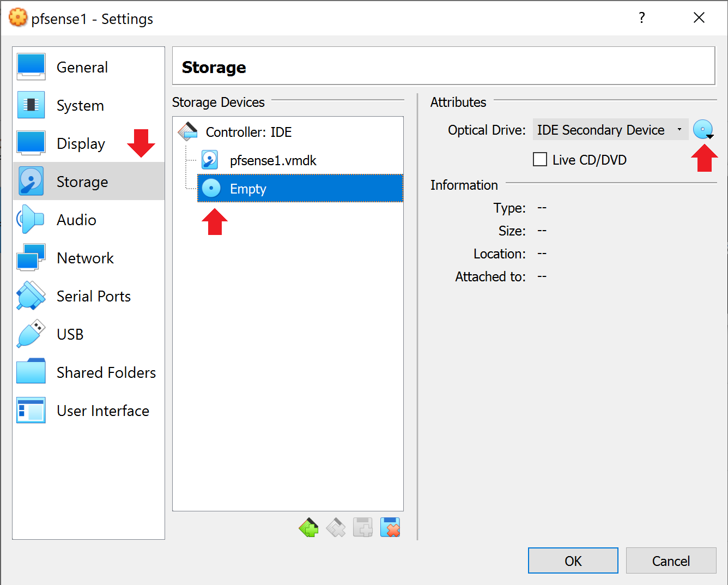Click the add attachment icon

(x=363, y=528)
